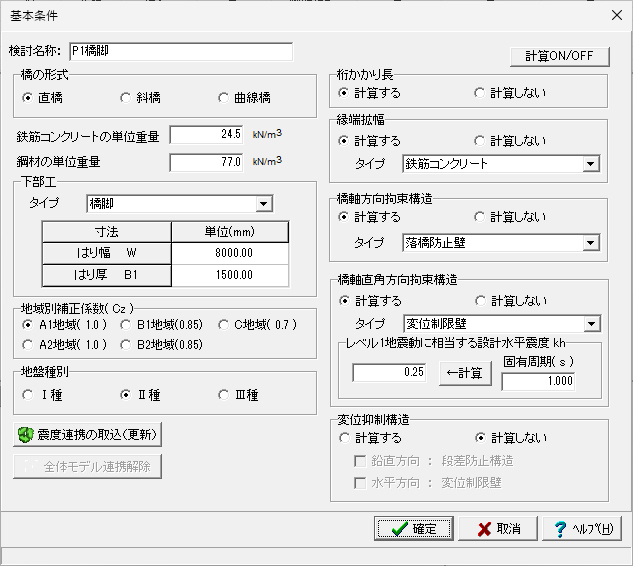Click the 検討名称 field containing P1橋脚
This screenshot has width=633, height=566.
tap(181, 52)
